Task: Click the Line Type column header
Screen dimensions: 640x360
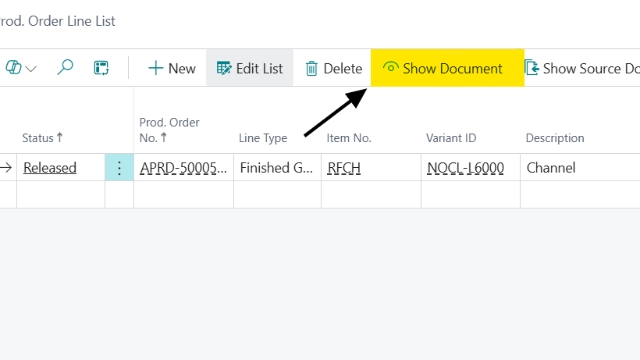Action: [x=263, y=138]
